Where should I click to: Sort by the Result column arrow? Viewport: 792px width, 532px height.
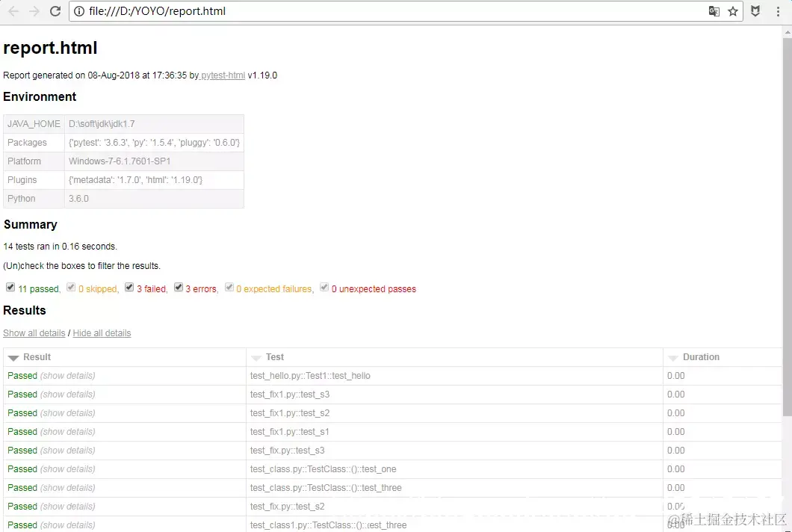pyautogui.click(x=13, y=358)
